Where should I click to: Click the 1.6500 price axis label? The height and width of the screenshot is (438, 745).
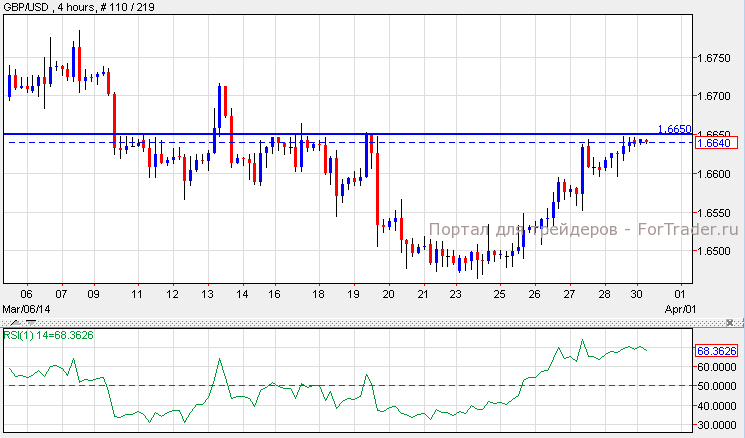coord(711,252)
